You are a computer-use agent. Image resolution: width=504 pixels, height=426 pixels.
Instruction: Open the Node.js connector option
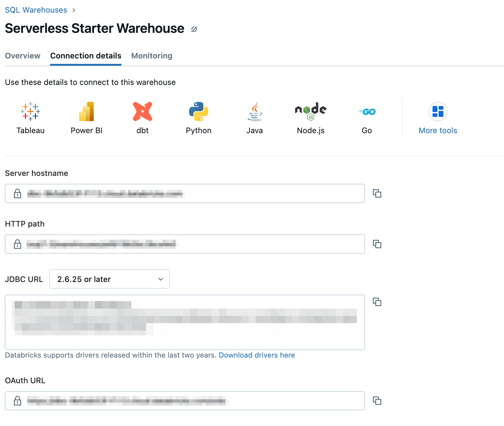click(311, 118)
